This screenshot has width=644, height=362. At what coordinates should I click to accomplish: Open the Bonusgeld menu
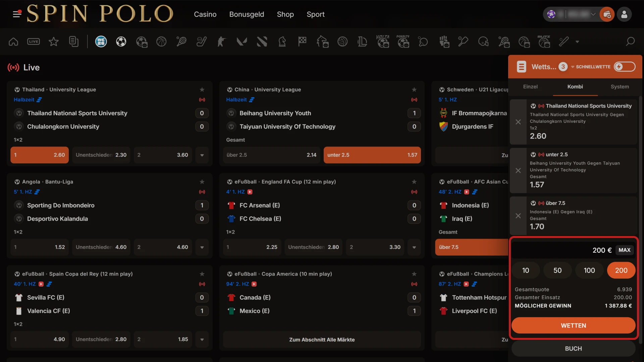coord(247,14)
